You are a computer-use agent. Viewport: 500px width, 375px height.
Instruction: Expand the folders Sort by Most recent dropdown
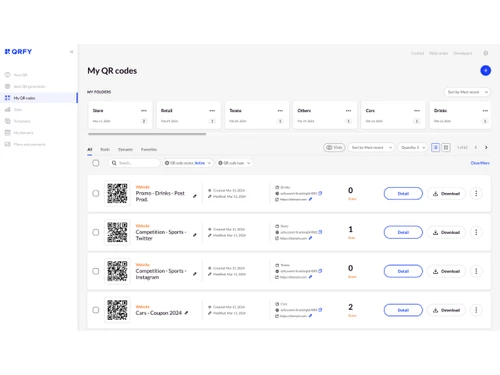click(467, 92)
